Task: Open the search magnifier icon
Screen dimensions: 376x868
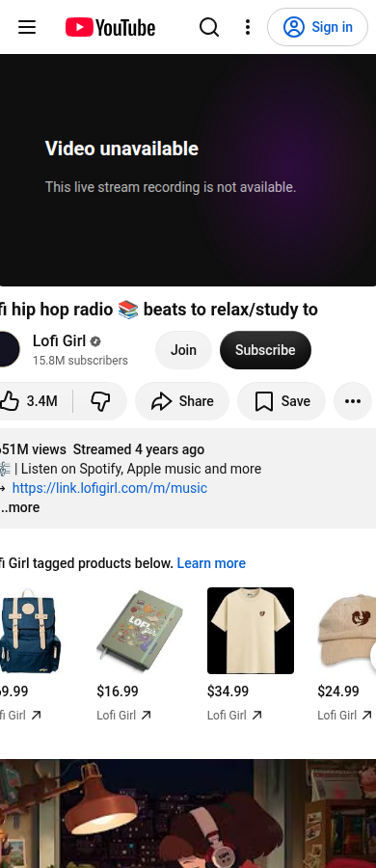Action: 209,27
